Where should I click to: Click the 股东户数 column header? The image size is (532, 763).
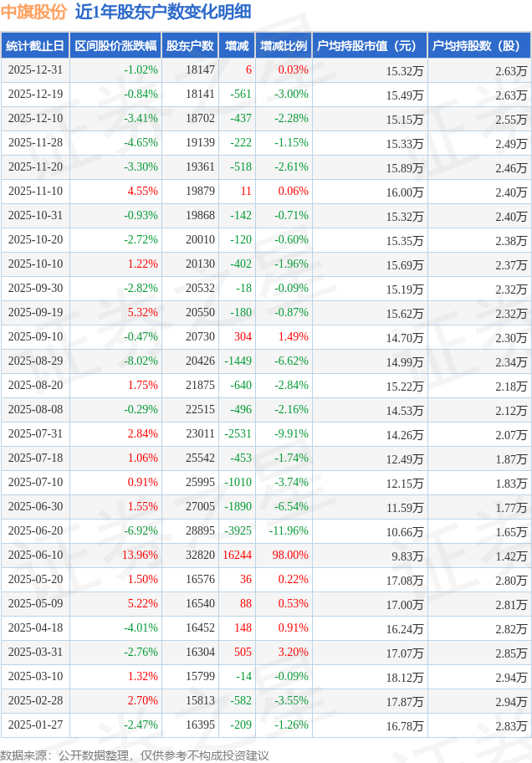190,46
